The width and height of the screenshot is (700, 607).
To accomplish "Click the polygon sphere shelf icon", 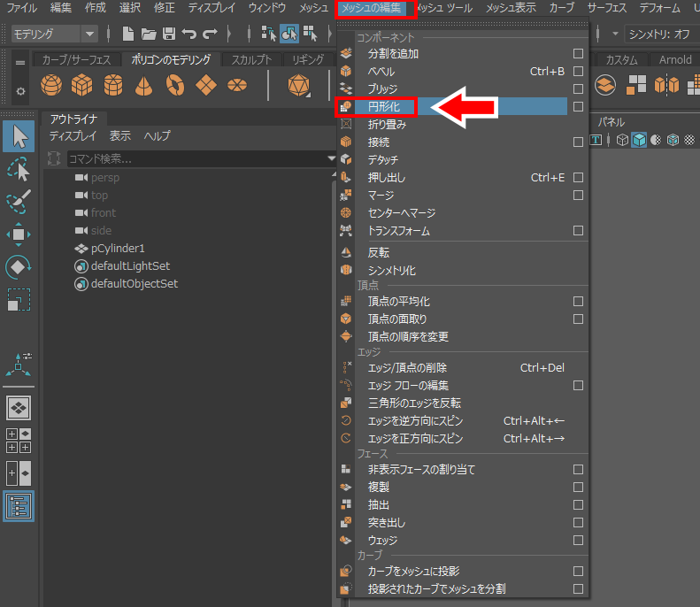I will click(x=51, y=85).
